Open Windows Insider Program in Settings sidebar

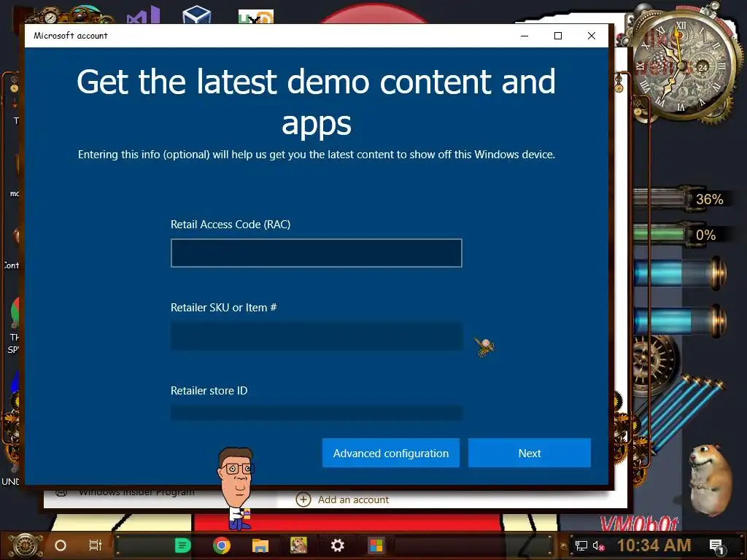tap(136, 491)
